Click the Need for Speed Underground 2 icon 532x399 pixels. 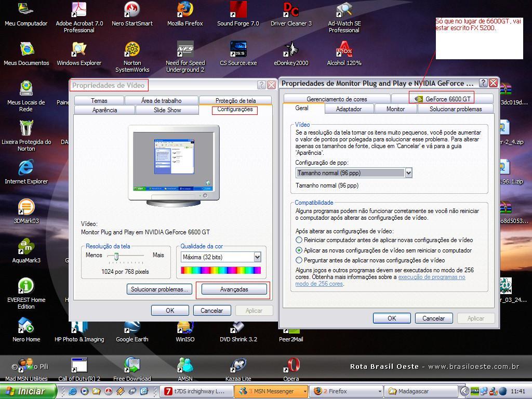pos(185,57)
